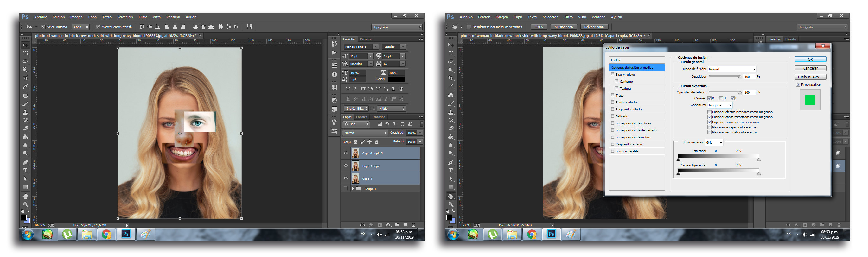This screenshot has width=868, height=257.
Task: Click the auto-align layers icon in the options bar
Action: (x=249, y=27)
